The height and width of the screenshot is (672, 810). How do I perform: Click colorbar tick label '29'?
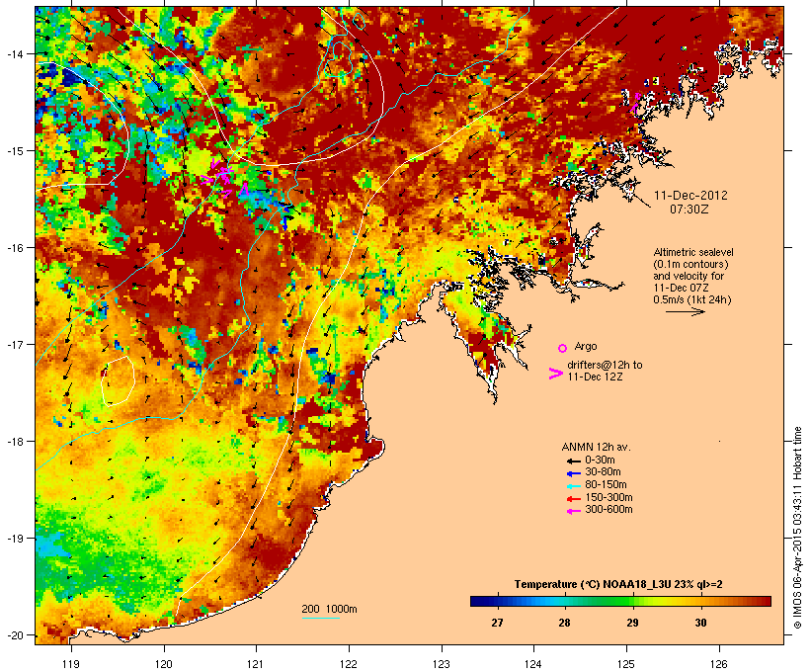(632, 623)
